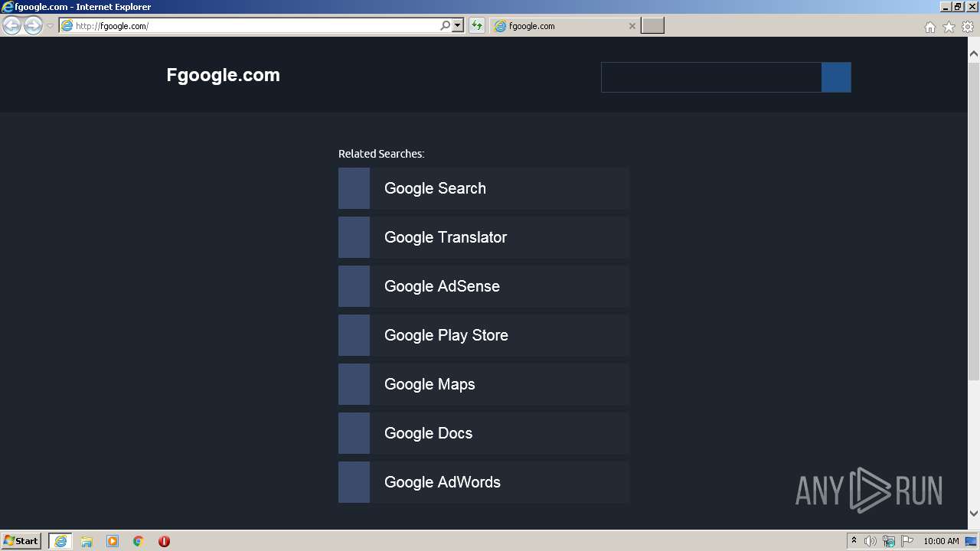Select the fgoogle.com browser tab

point(564,25)
